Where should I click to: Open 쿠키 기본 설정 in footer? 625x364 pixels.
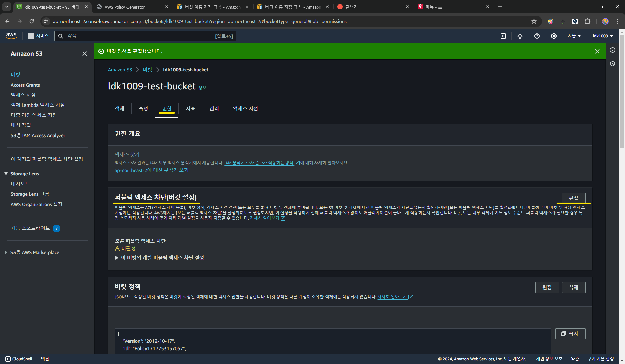click(601, 359)
